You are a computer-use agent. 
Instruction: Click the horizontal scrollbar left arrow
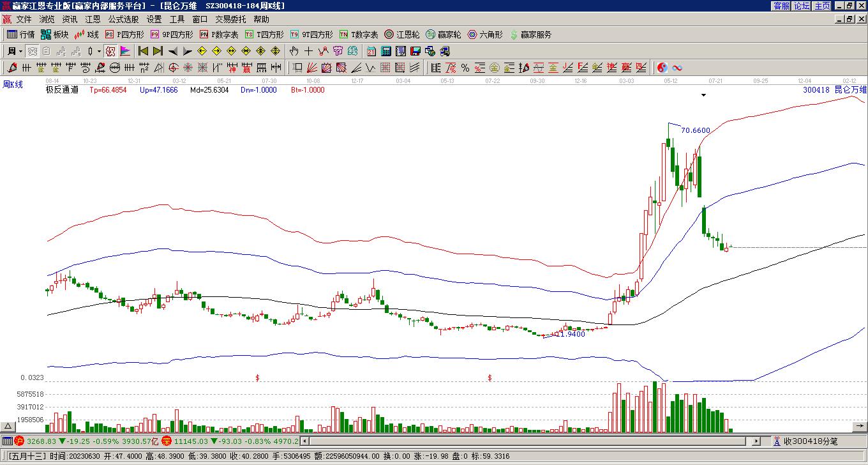pyautogui.click(x=304, y=441)
